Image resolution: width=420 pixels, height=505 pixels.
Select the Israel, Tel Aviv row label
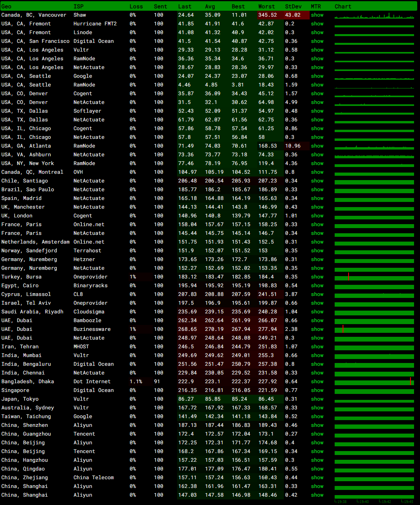point(26,303)
